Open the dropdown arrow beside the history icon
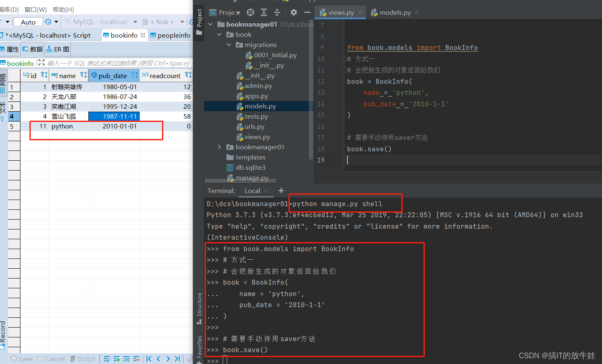Viewport: 602px width, 364px height. (x=56, y=22)
